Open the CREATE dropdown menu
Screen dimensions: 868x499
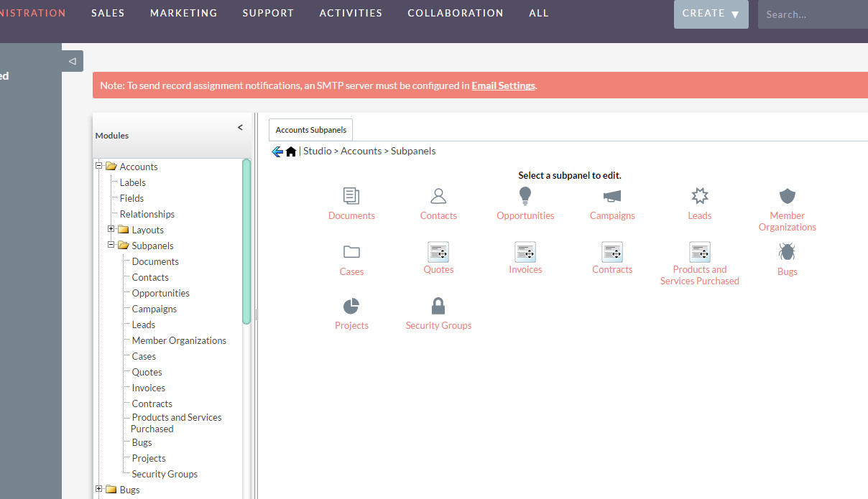click(711, 14)
